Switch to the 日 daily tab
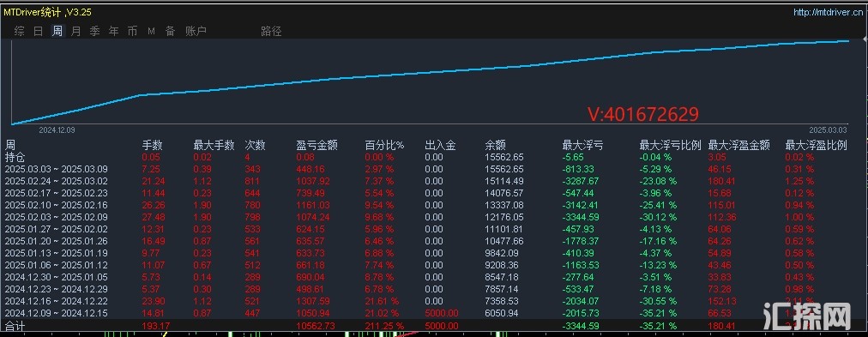 [x=39, y=32]
